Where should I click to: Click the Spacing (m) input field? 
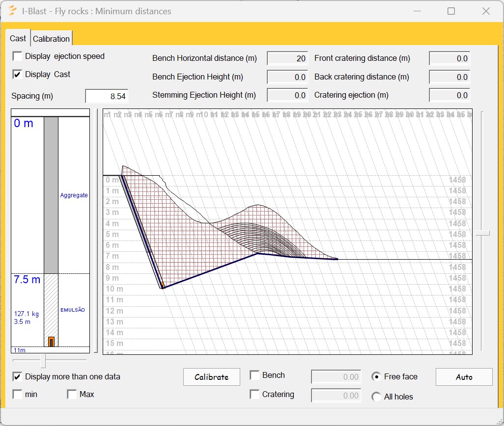(107, 97)
